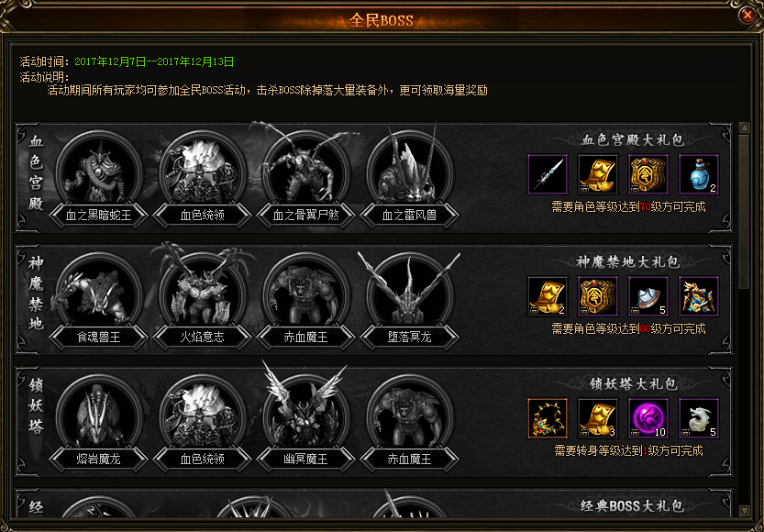Select the blue potion bottle reward

(698, 174)
